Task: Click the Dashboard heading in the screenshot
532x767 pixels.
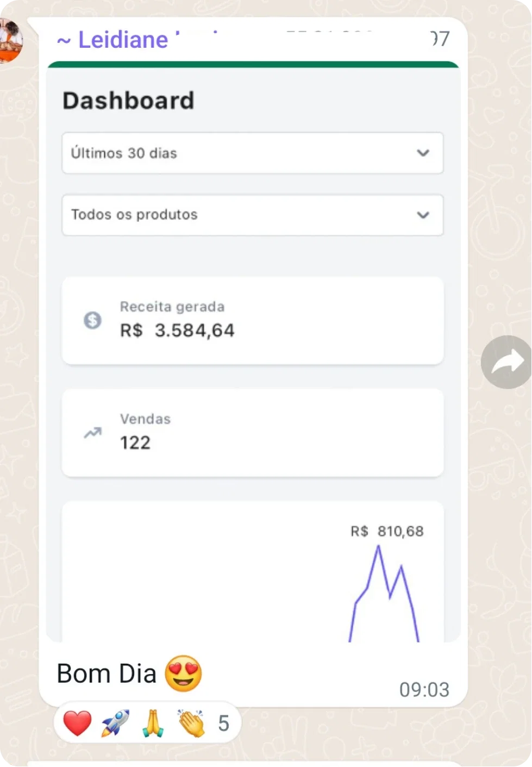Action: [128, 101]
